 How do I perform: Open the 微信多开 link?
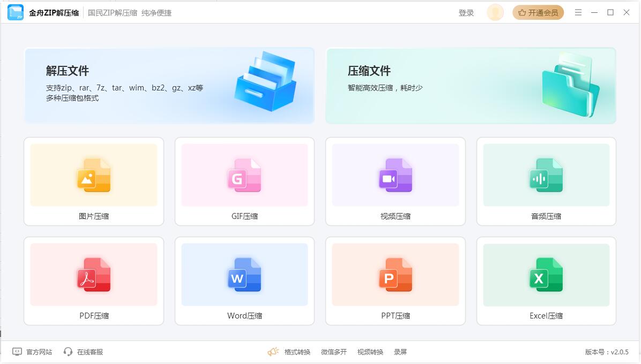(333, 352)
